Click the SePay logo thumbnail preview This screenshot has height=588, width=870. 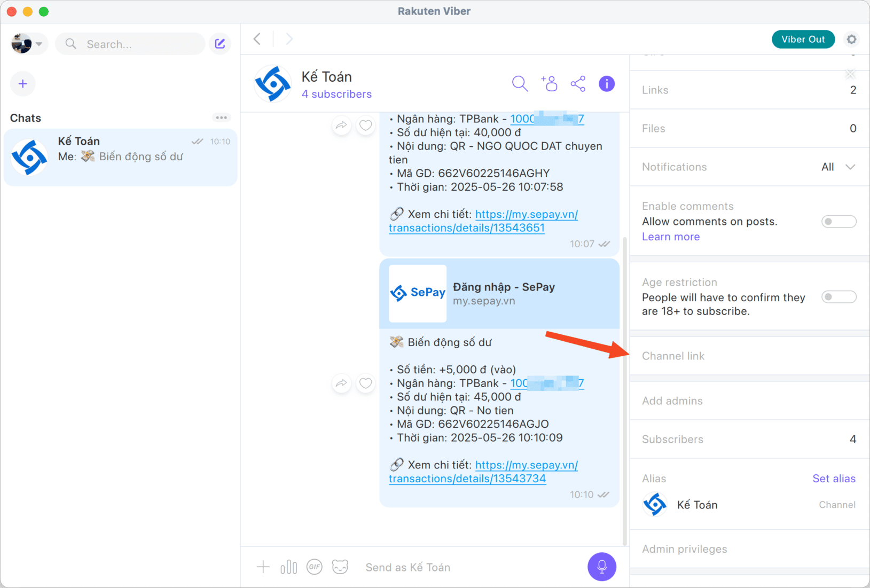pyautogui.click(x=418, y=293)
